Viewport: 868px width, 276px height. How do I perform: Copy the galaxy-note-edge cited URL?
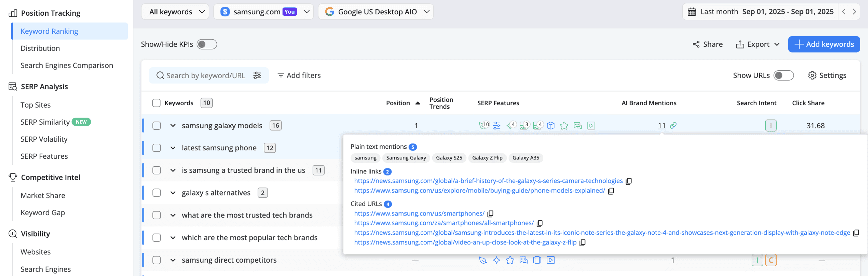pyautogui.click(x=856, y=233)
